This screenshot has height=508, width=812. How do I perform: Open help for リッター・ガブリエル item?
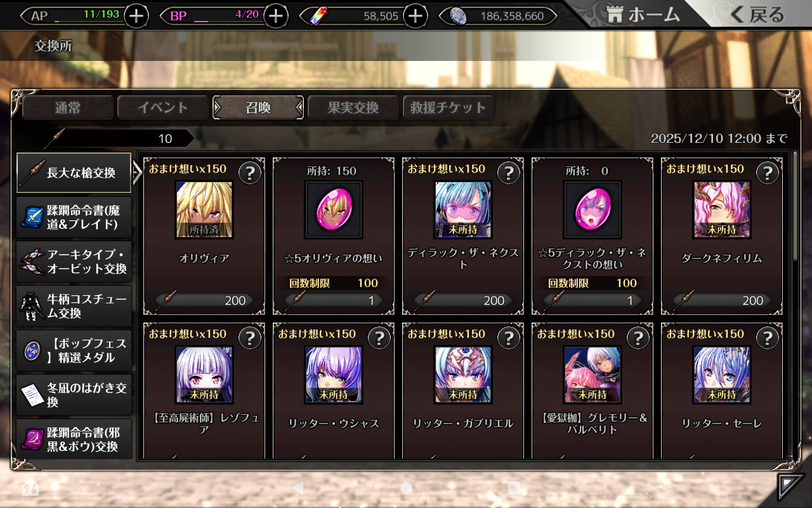(x=508, y=338)
